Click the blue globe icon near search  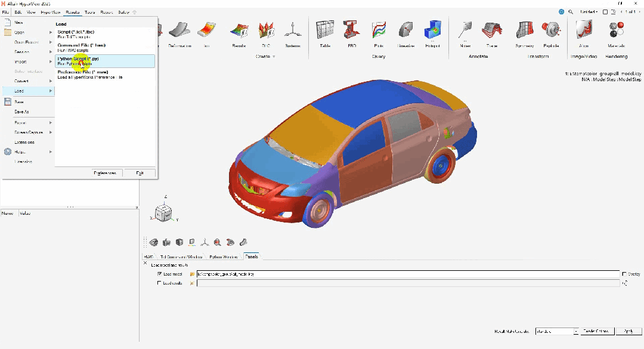(562, 12)
